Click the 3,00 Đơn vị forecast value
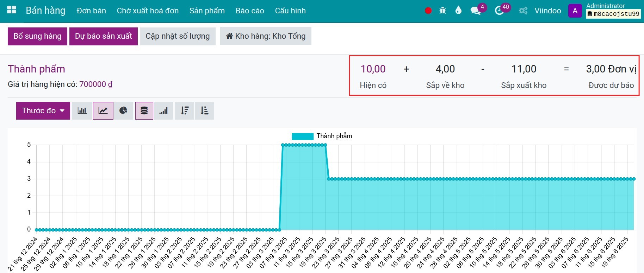This screenshot has height=273, width=644. click(611, 69)
